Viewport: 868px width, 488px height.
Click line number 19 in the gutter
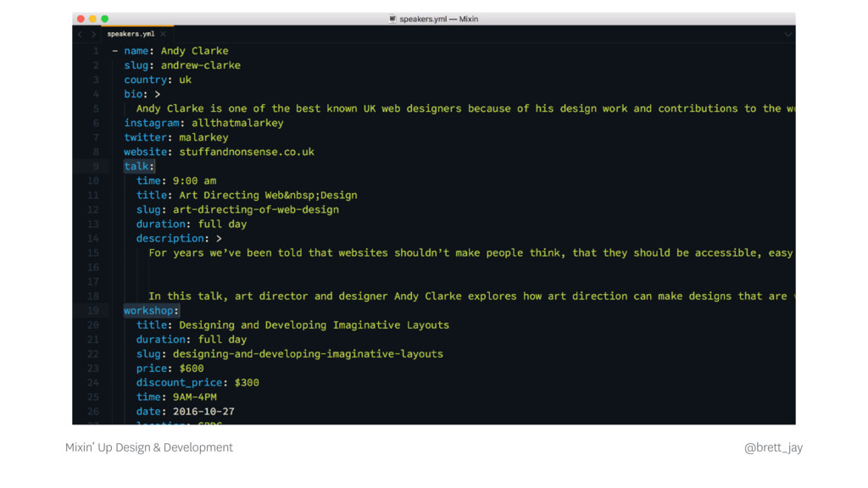point(93,310)
